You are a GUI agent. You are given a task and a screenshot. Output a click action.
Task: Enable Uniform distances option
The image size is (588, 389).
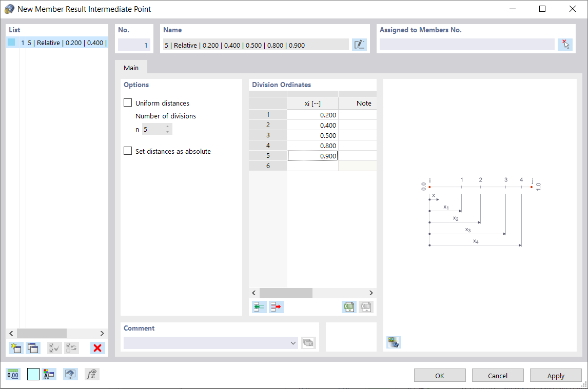[128, 103]
